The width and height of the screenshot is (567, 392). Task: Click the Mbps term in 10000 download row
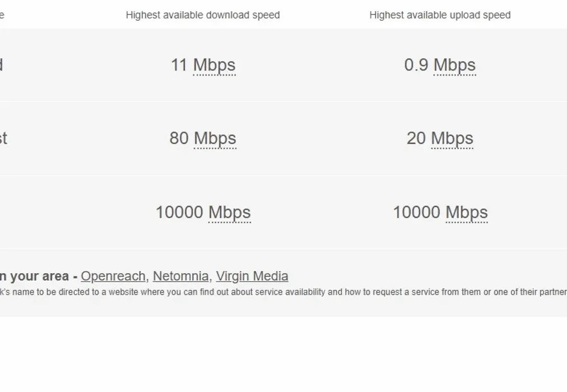(230, 212)
